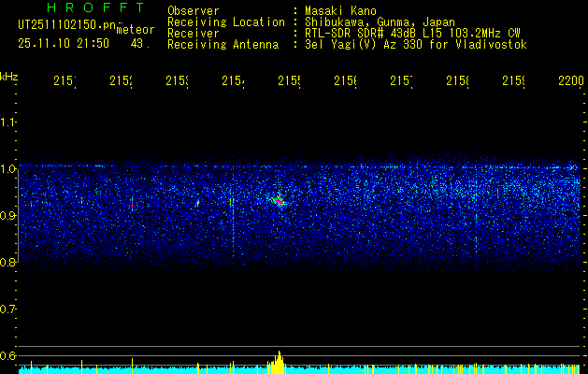Click the "Observer" field label
Image resolution: width=588 pixels, height=374 pixels.
point(194,10)
